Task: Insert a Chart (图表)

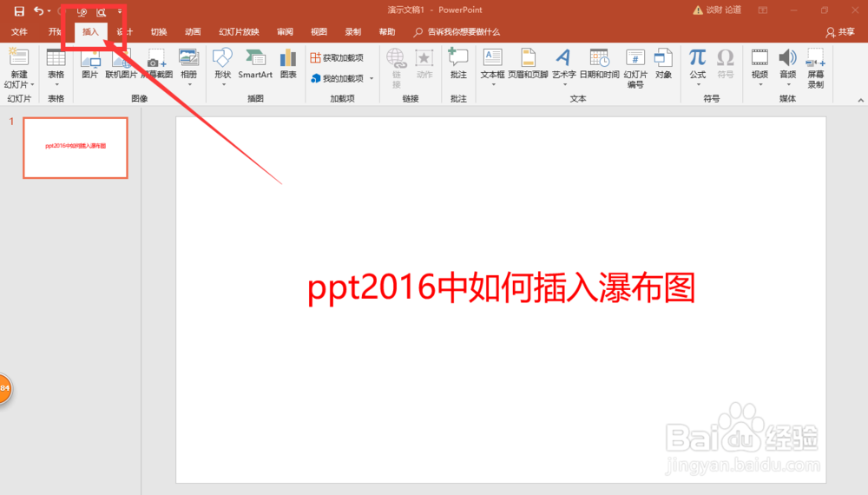Action: tap(288, 64)
